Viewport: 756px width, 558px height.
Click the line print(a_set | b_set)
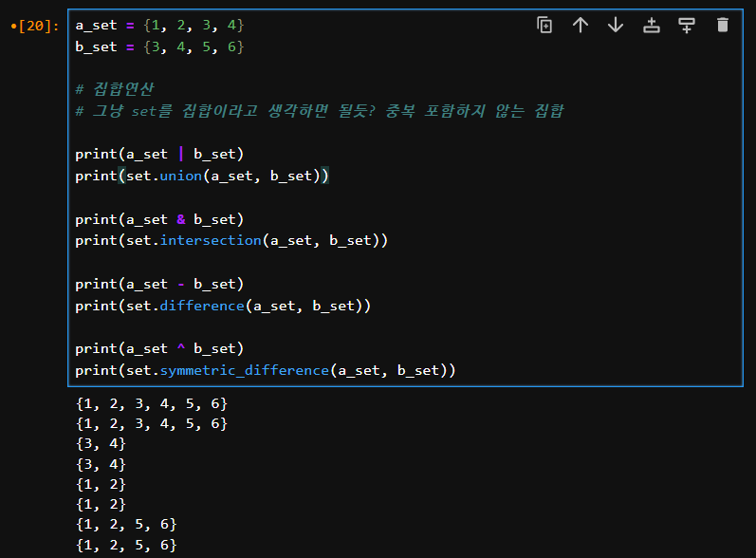click(x=159, y=154)
